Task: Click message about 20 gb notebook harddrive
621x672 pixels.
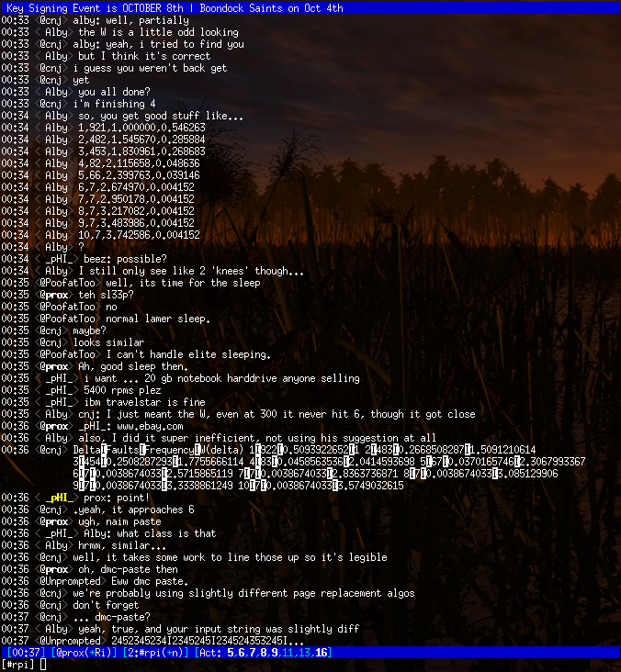Action: click(221, 379)
